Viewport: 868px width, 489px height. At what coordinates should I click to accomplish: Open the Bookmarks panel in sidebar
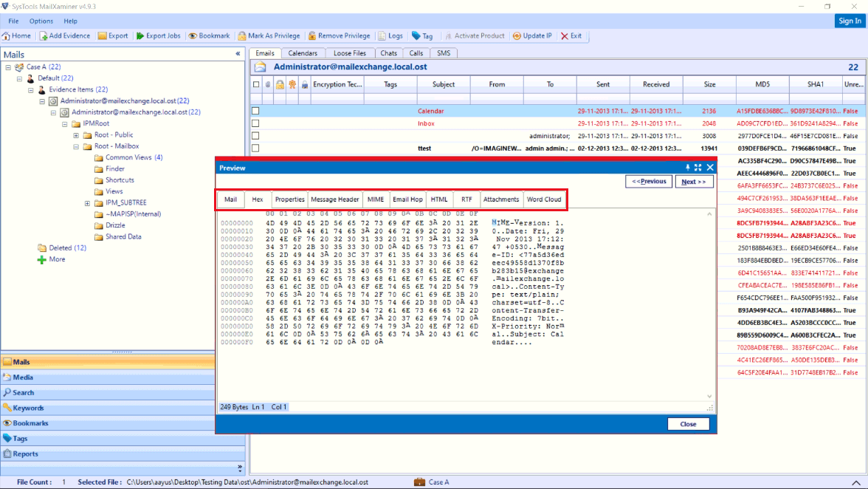(108, 423)
